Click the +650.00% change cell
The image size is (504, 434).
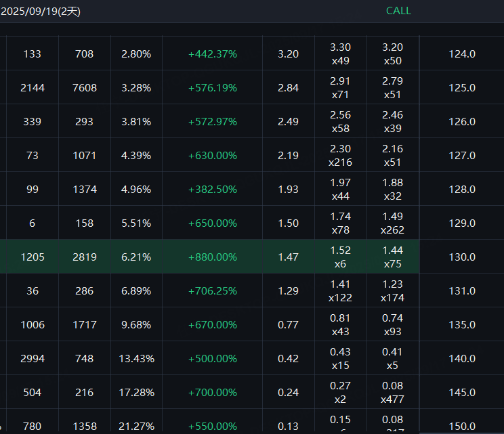point(213,223)
